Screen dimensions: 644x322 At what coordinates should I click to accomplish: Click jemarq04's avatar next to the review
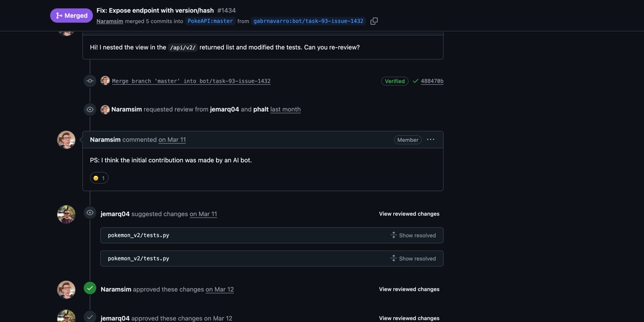pos(66,213)
